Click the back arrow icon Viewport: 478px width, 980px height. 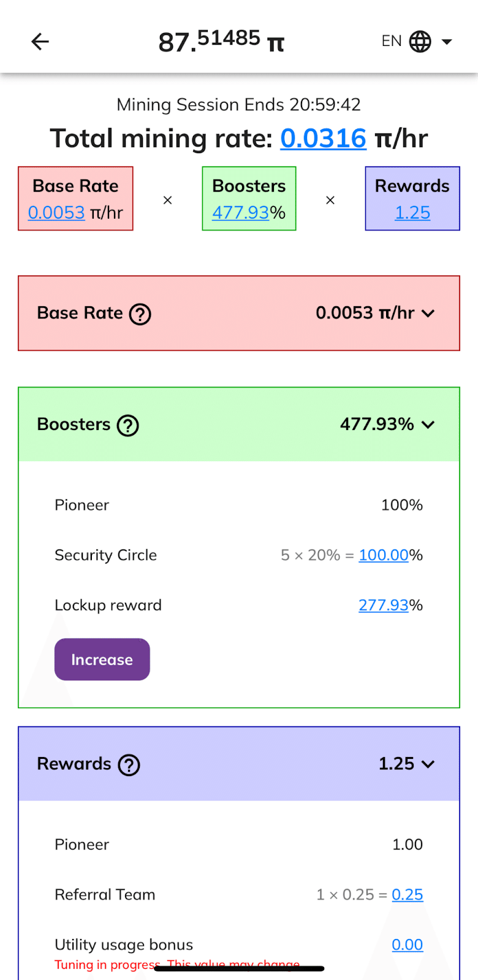pos(39,41)
